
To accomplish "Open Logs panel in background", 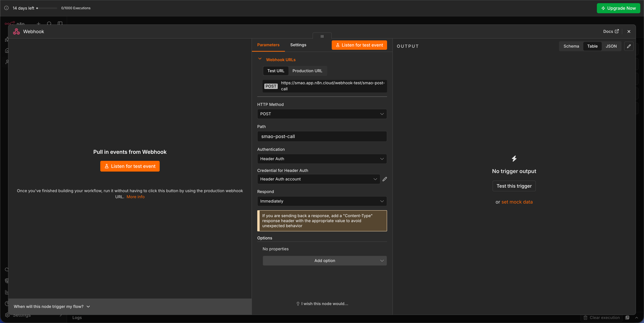I will 77,317.
